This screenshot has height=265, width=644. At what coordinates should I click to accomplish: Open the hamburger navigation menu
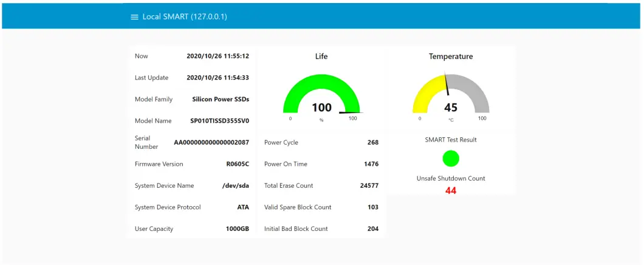tap(134, 17)
